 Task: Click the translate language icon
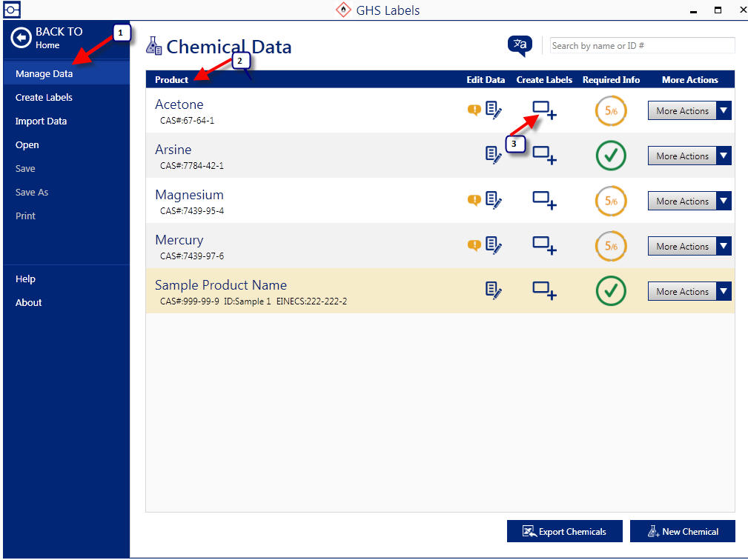tap(520, 46)
